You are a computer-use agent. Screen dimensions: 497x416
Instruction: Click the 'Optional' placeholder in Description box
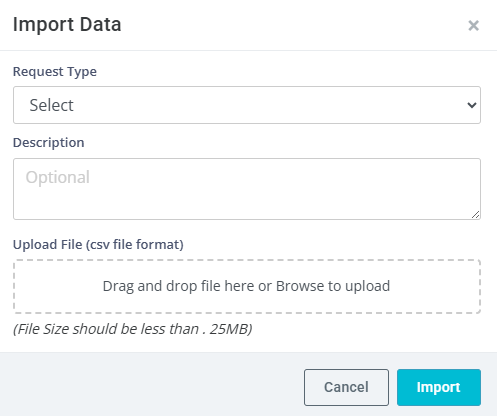coord(58,177)
